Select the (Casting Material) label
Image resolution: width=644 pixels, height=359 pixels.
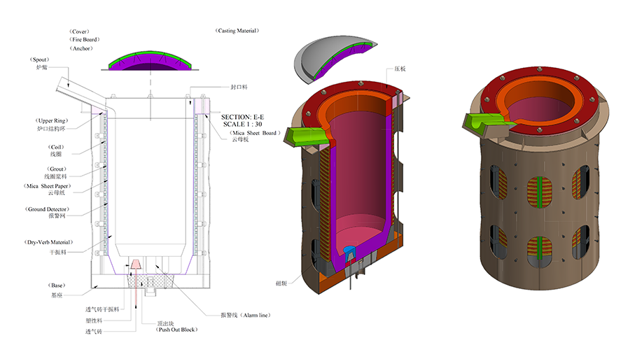tap(237, 31)
